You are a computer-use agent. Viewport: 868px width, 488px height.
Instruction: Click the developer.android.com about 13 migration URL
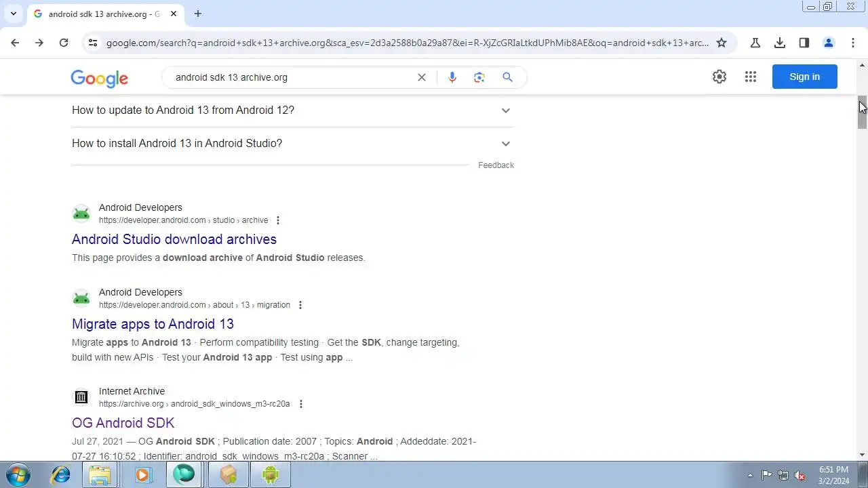click(x=195, y=305)
